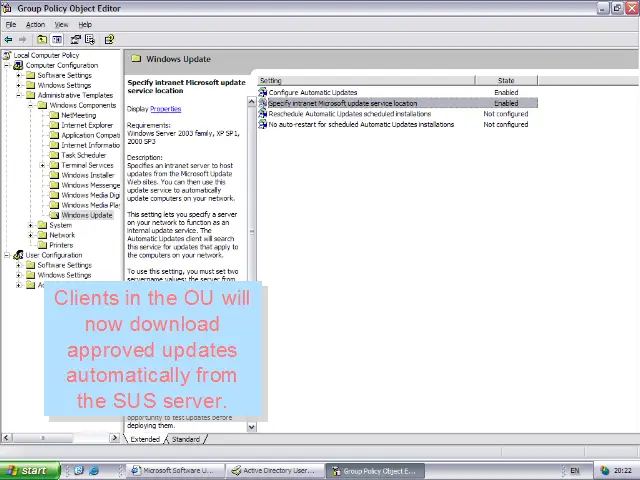The image size is (640, 480).
Task: Select the Application Compatibility tree item
Action: click(90, 135)
